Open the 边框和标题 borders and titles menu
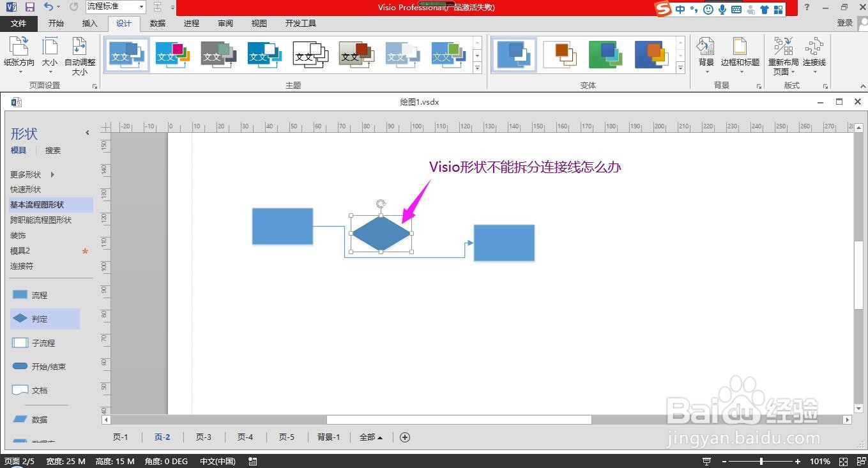 tap(740, 54)
